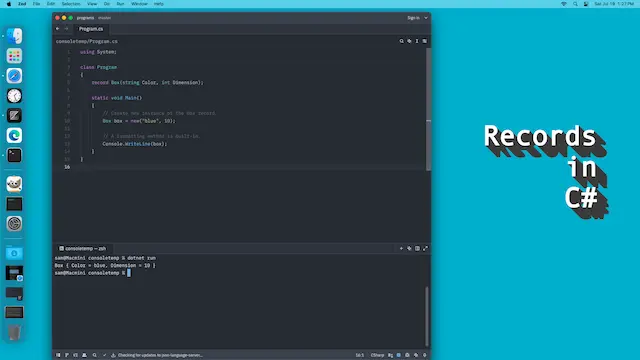
Task: Open buffer search magnifier in editor toolbar
Action: click(401, 41)
